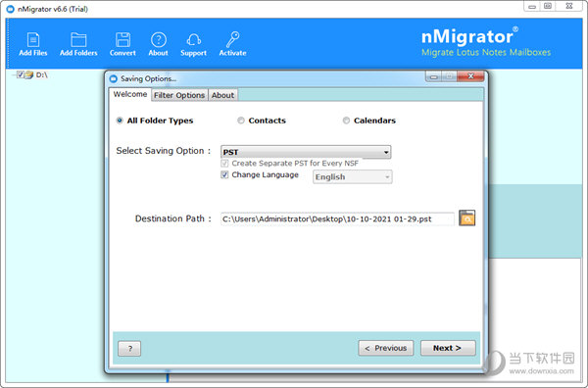
Task: Toggle the Change Language checkbox
Action: (x=224, y=174)
